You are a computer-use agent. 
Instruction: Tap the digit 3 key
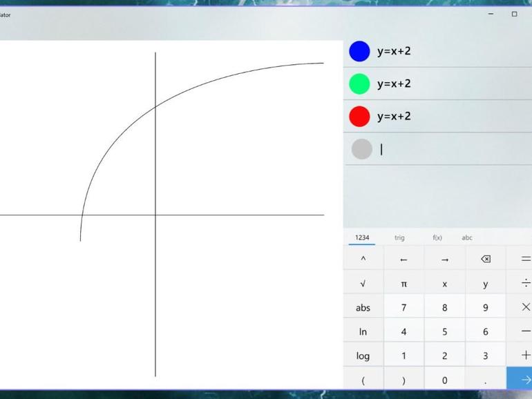486,356
